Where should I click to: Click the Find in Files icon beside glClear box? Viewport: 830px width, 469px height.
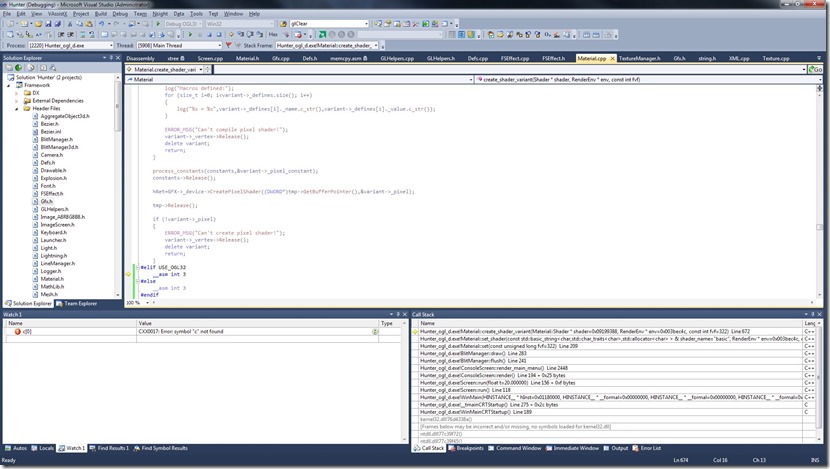(x=283, y=24)
